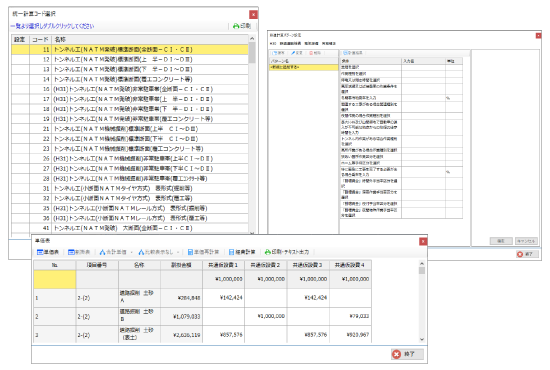This screenshot has height=370, width=550.
Task: Open the 比較表示なし dropdown arrow
Action: pos(178,252)
